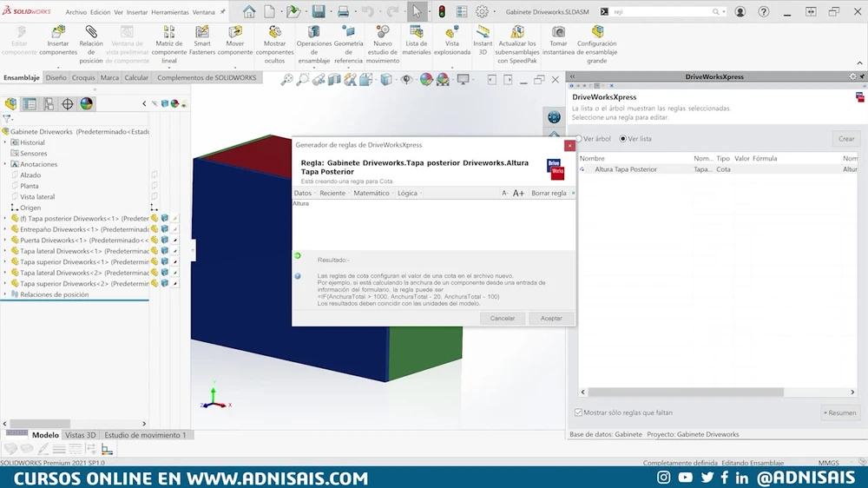
Task: Open Complementos de SOLIDWORKS tab
Action: coord(207,77)
